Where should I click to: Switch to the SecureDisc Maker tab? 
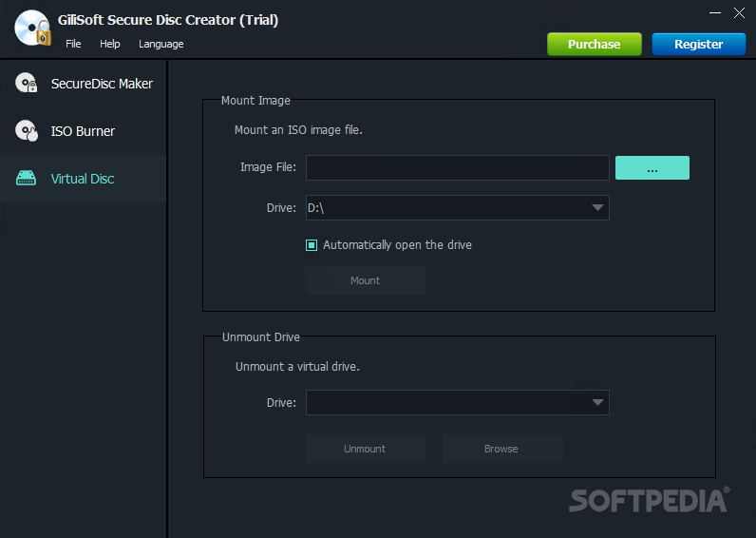point(84,84)
